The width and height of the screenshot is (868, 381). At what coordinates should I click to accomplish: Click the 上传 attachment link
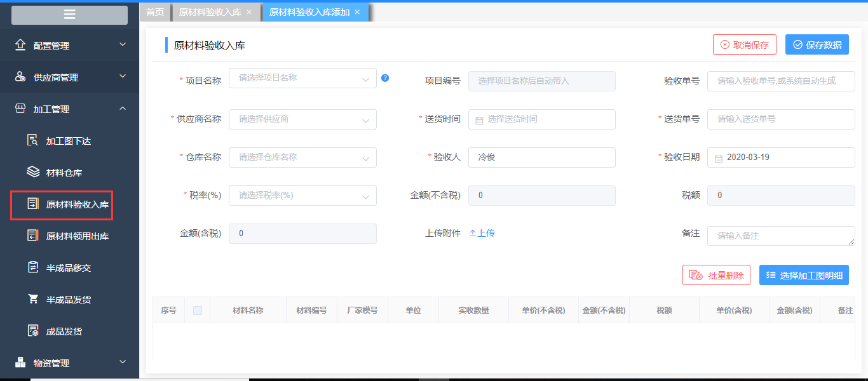(482, 233)
